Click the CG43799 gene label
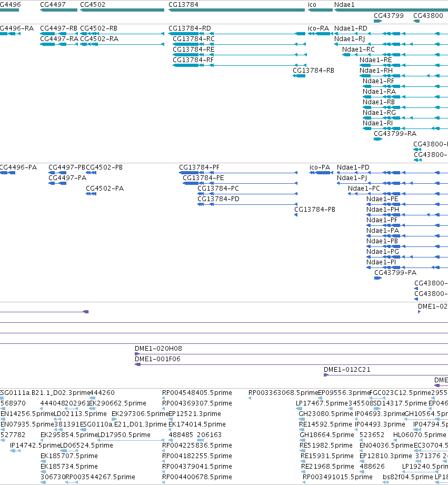 389,15
